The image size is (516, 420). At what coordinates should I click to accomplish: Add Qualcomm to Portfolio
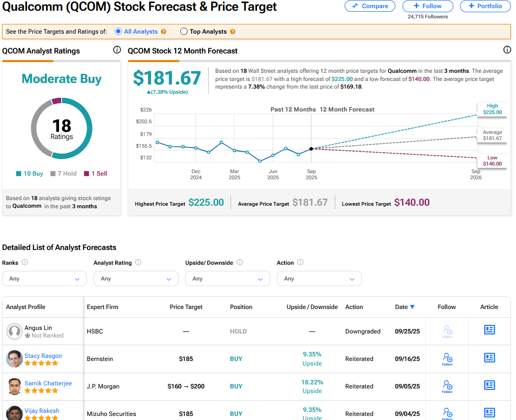click(485, 6)
